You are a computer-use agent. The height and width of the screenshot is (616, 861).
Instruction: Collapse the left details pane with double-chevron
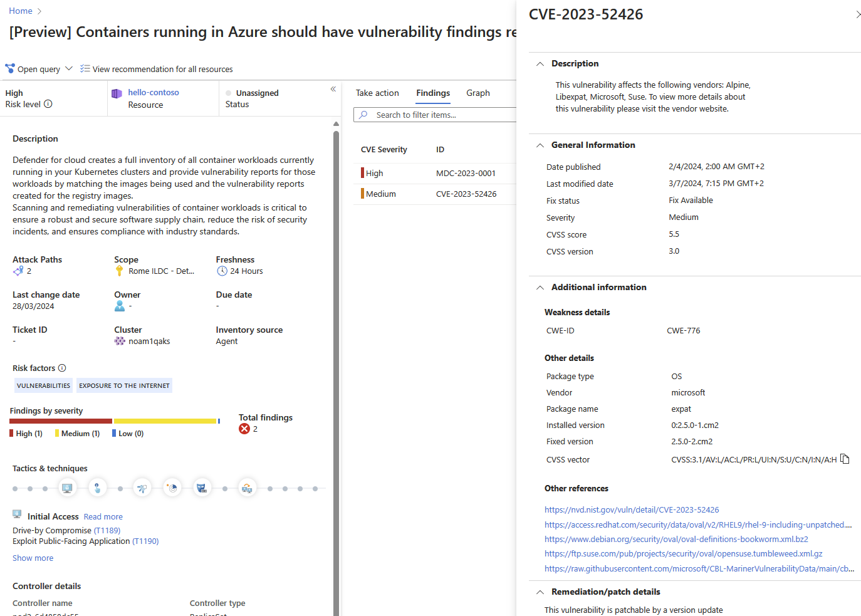click(x=333, y=89)
